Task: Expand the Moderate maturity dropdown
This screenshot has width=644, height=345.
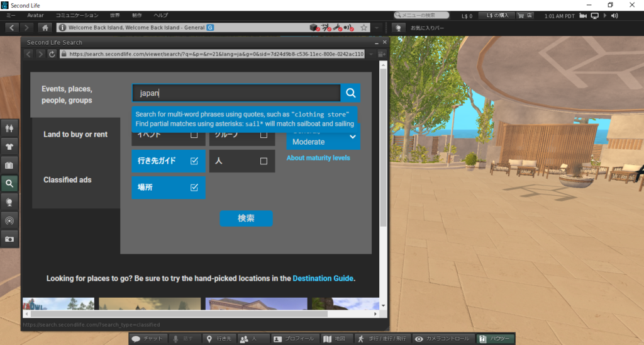Action: click(x=323, y=140)
